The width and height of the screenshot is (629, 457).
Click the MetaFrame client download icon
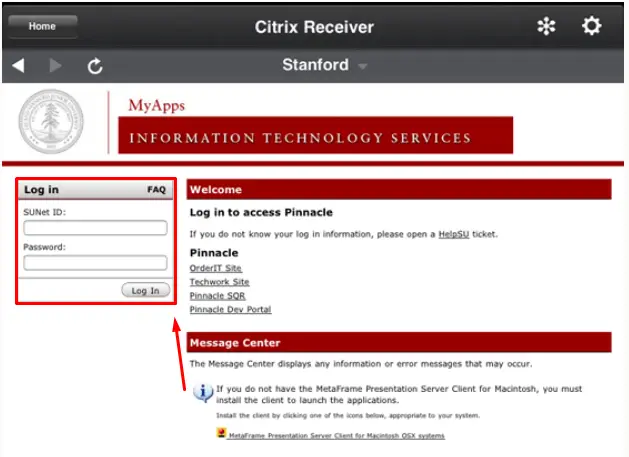tap(221, 433)
